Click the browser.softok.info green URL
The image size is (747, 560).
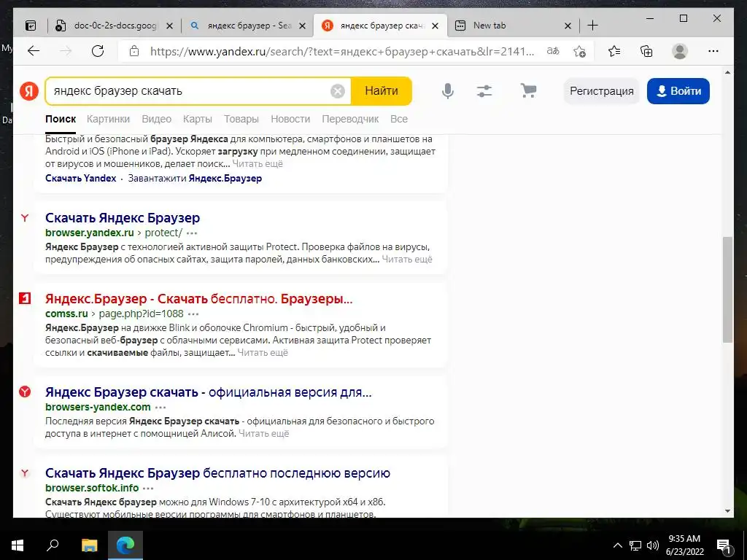coord(92,488)
